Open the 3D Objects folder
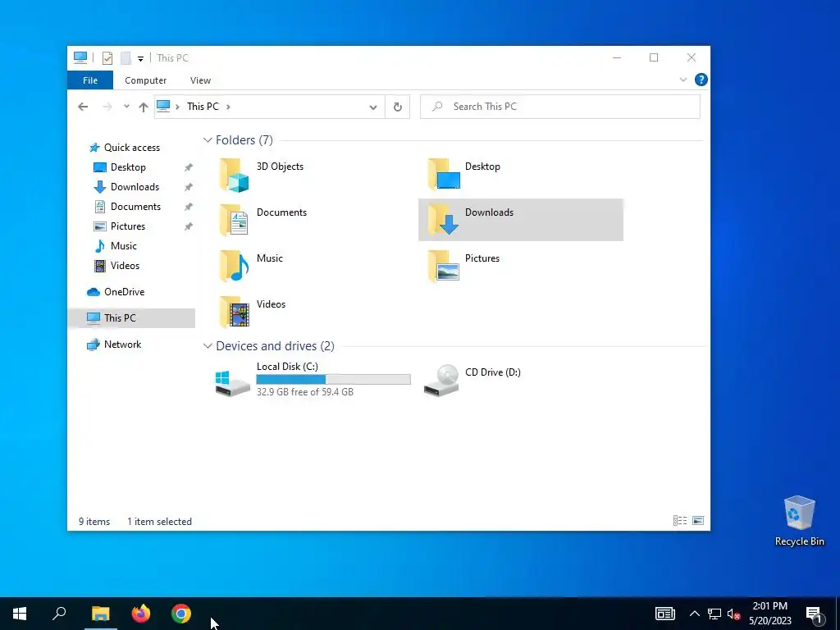This screenshot has height=630, width=840. (262, 175)
